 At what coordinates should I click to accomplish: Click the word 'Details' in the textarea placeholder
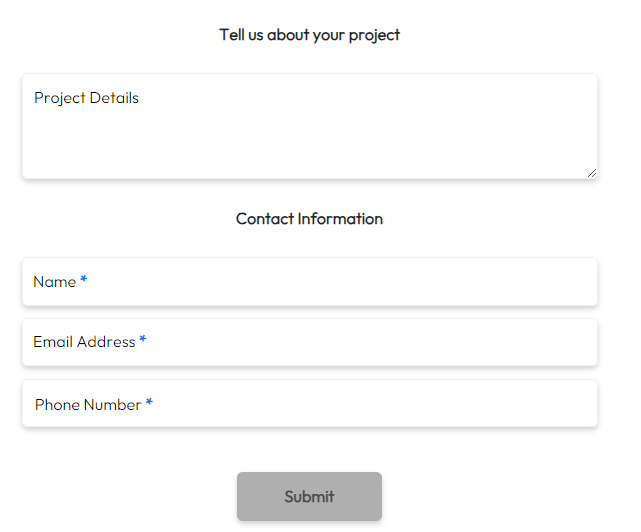click(x=114, y=98)
